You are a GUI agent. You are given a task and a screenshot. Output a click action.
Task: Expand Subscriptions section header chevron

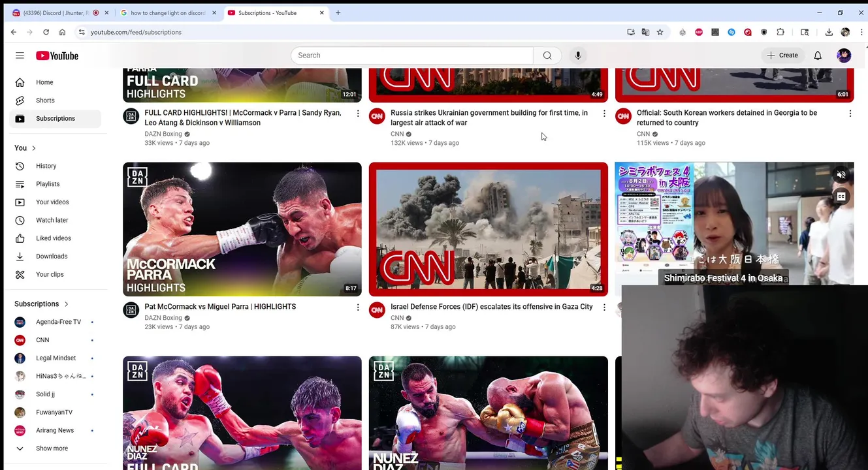coord(66,304)
